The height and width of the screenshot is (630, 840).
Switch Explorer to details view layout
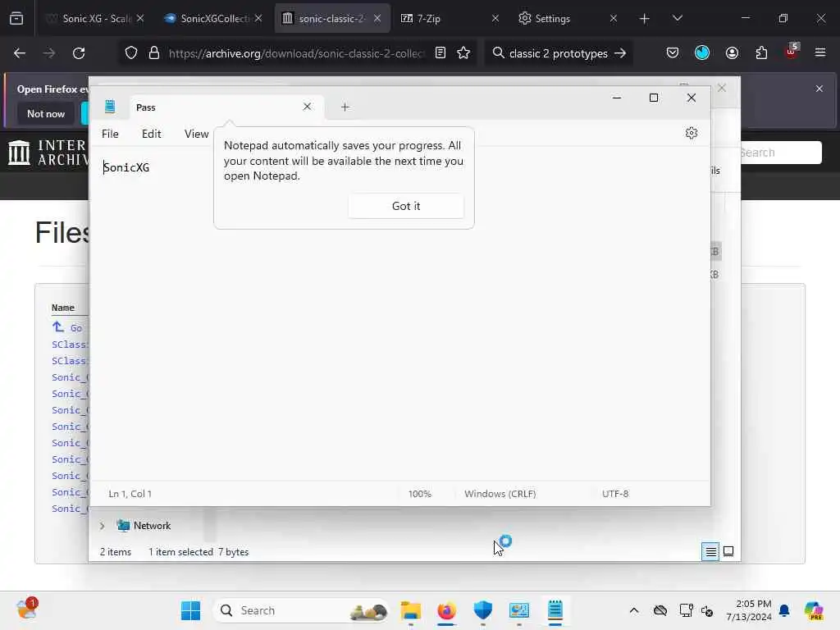710,551
